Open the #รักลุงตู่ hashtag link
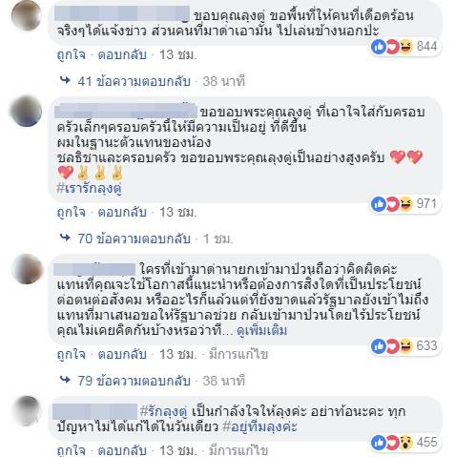Viewport: 476px width, 457px height. 163,411
